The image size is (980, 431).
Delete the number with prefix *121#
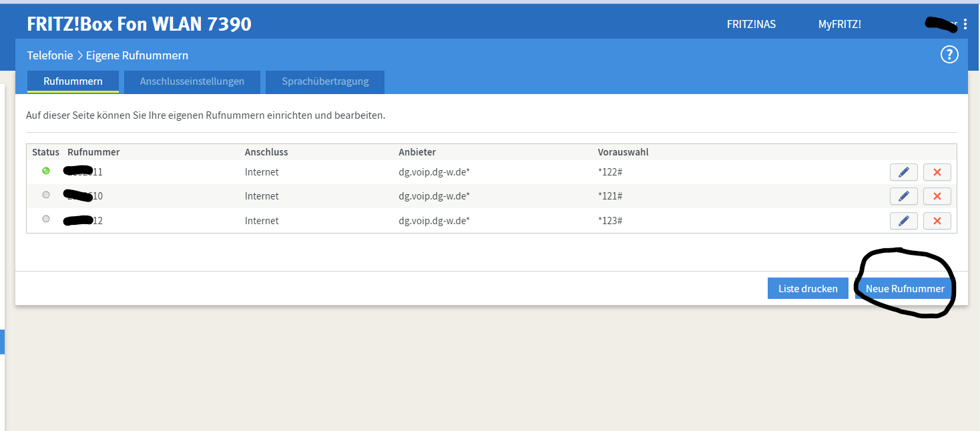(x=937, y=196)
